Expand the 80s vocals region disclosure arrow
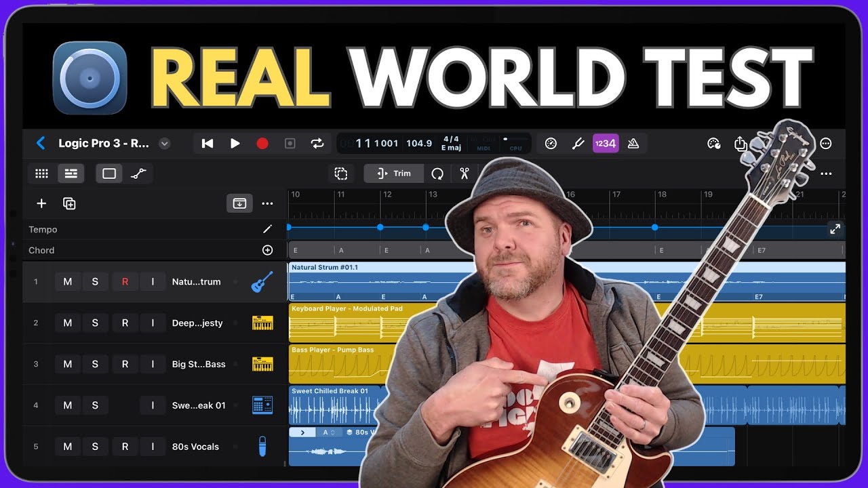868x488 pixels. tap(302, 432)
